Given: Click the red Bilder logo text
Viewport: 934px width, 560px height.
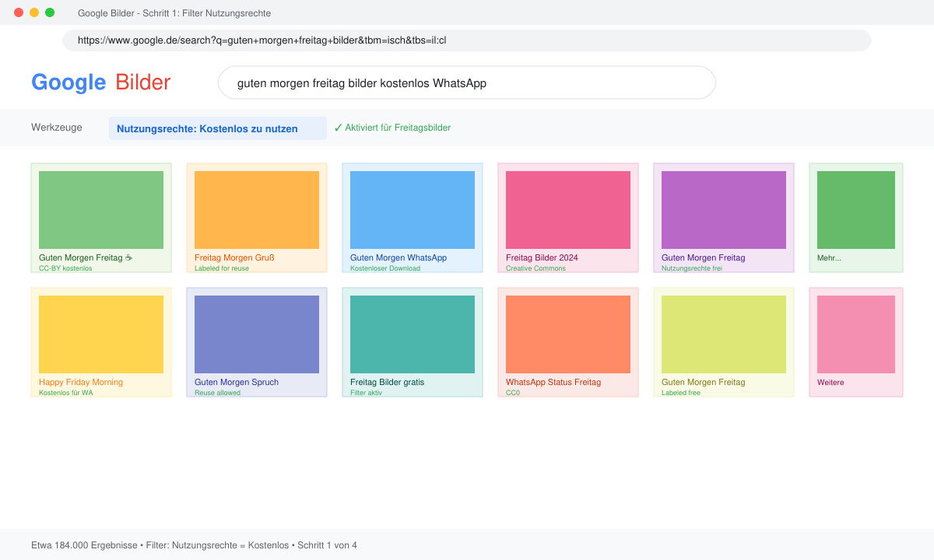Looking at the screenshot, I should tap(143, 82).
